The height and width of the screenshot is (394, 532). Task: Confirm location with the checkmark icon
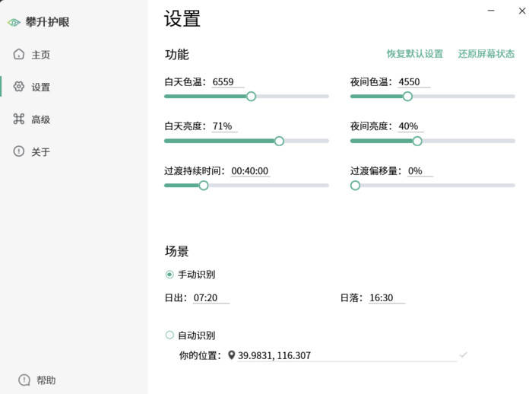pos(463,355)
